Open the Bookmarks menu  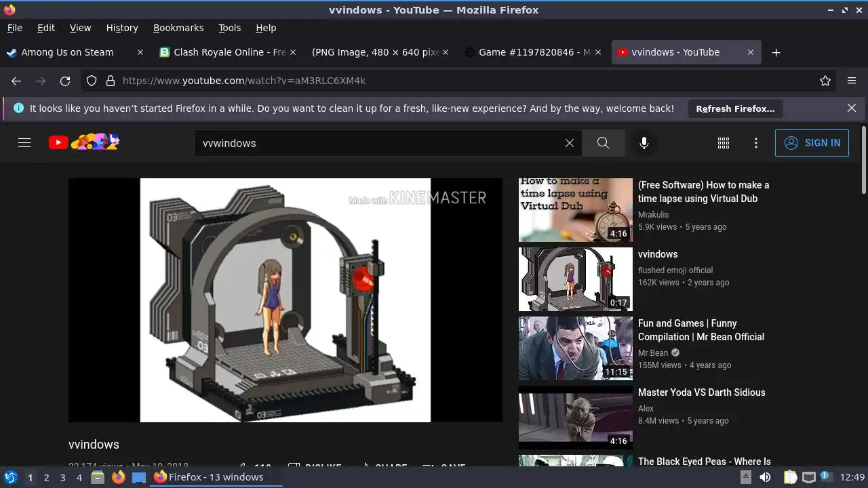coord(178,28)
